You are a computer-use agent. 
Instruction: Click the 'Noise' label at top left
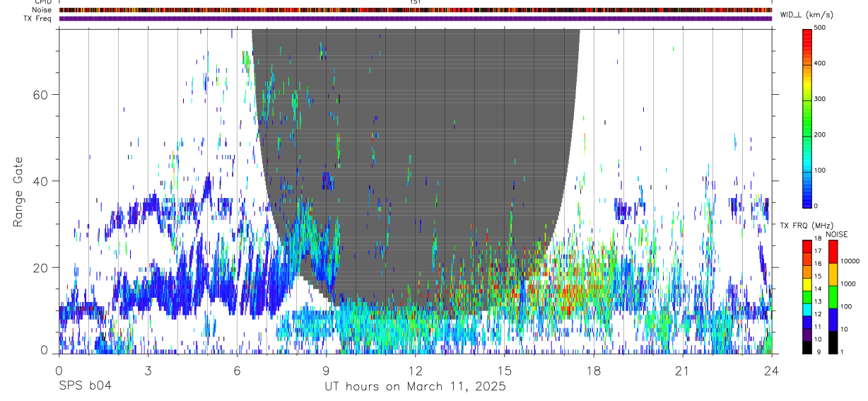(42, 10)
